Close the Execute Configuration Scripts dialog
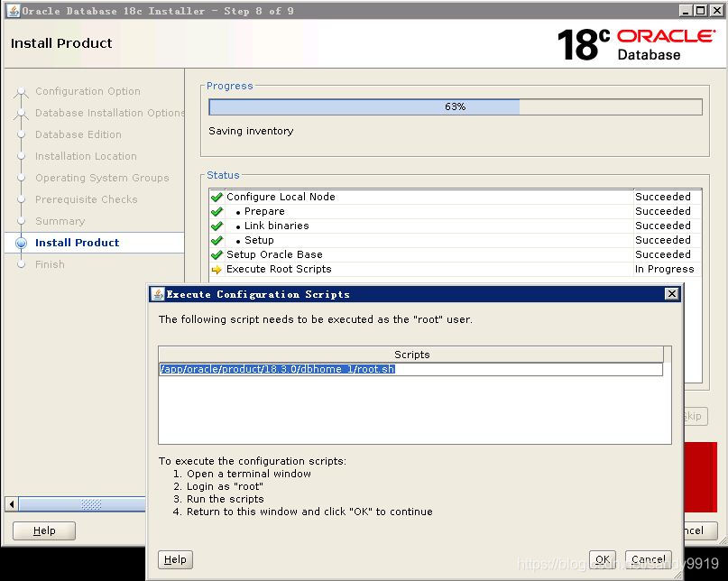This screenshot has width=728, height=581. (x=671, y=293)
